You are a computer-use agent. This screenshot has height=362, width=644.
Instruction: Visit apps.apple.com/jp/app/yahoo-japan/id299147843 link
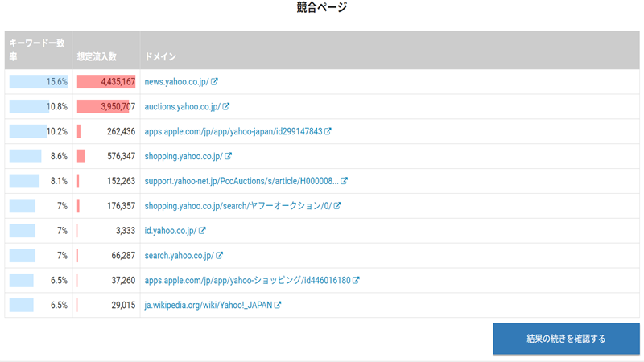click(233, 131)
